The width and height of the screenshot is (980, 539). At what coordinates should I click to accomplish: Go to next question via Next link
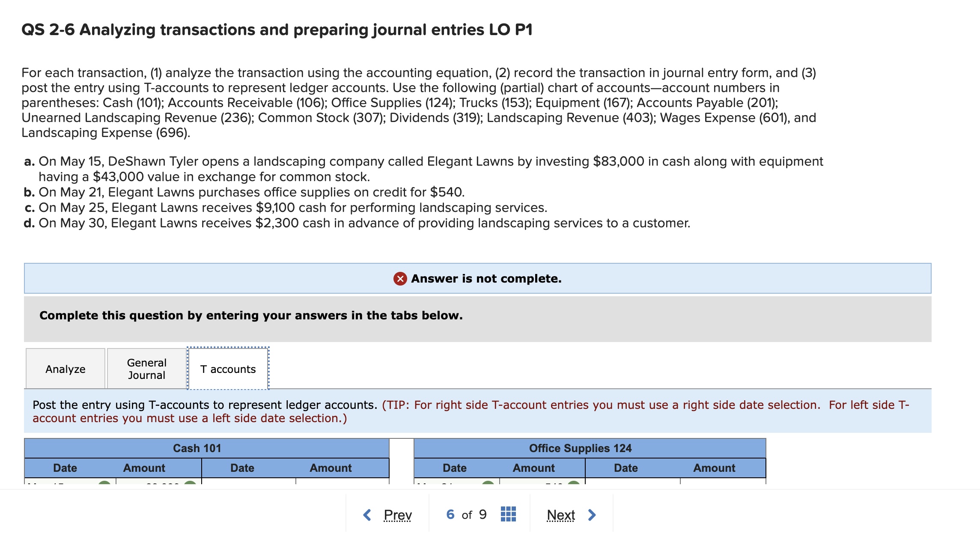tap(561, 515)
